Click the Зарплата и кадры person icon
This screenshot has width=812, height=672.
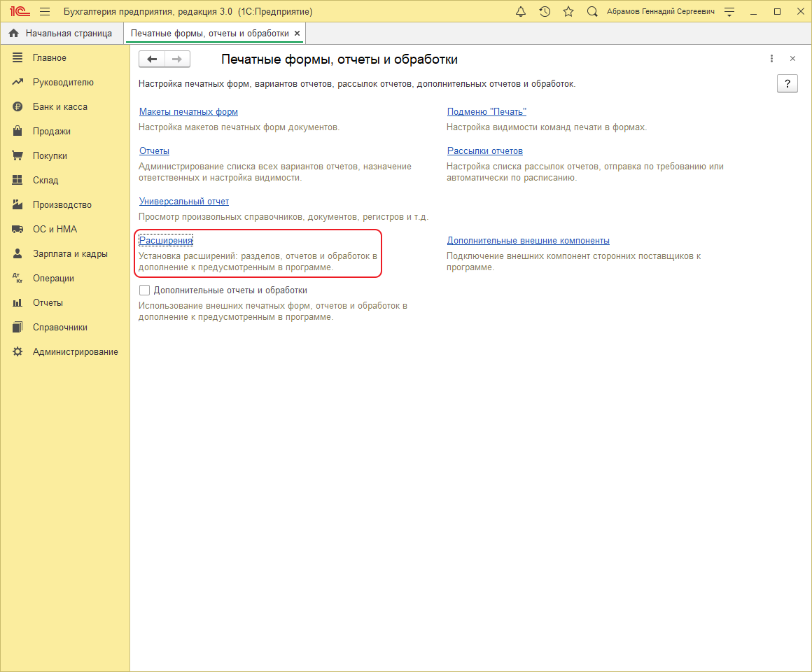pos(17,253)
